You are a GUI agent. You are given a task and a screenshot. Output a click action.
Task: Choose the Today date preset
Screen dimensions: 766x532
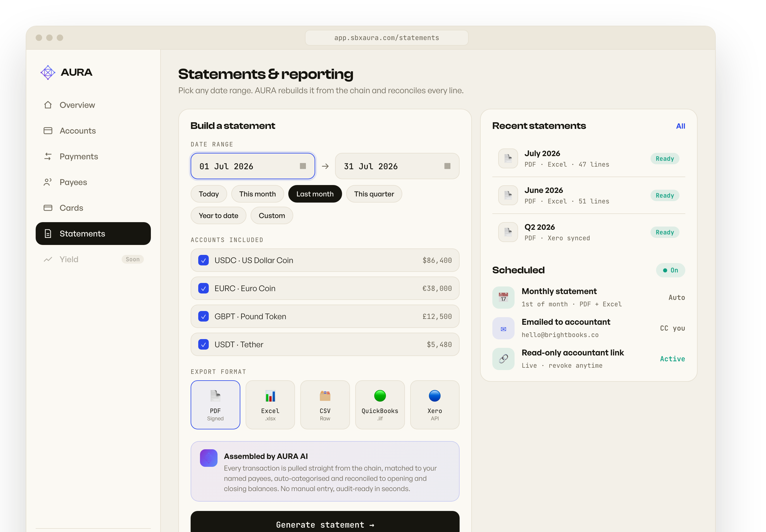coord(209,194)
